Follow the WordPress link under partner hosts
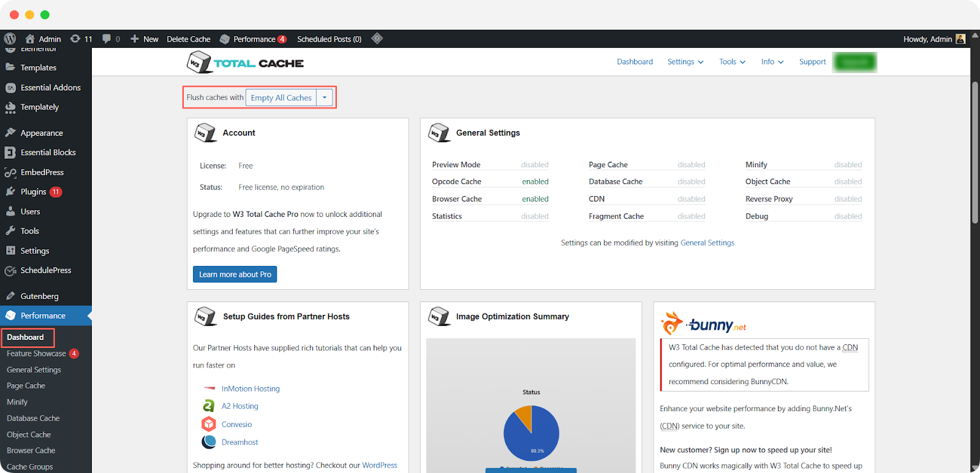This screenshot has height=473, width=980. [380, 465]
